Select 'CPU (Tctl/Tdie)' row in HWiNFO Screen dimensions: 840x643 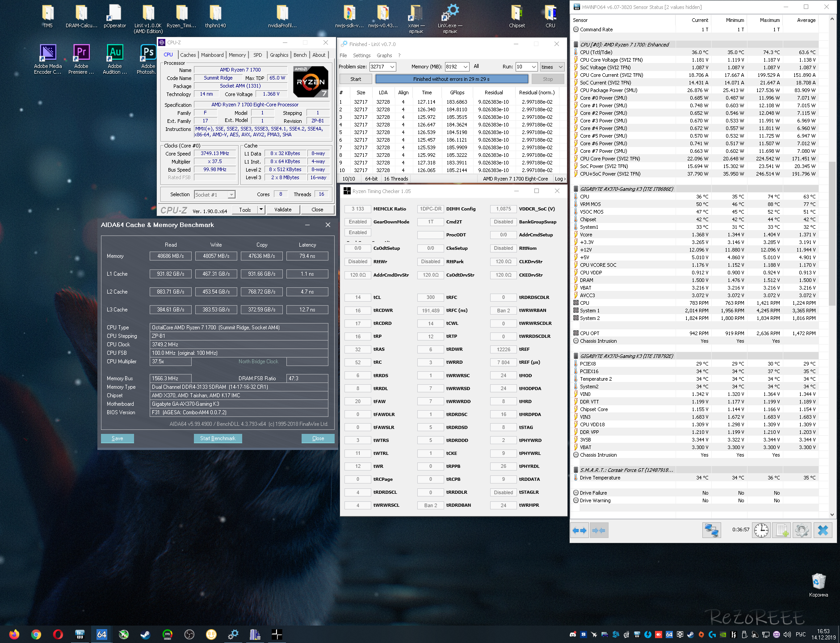(x=696, y=52)
